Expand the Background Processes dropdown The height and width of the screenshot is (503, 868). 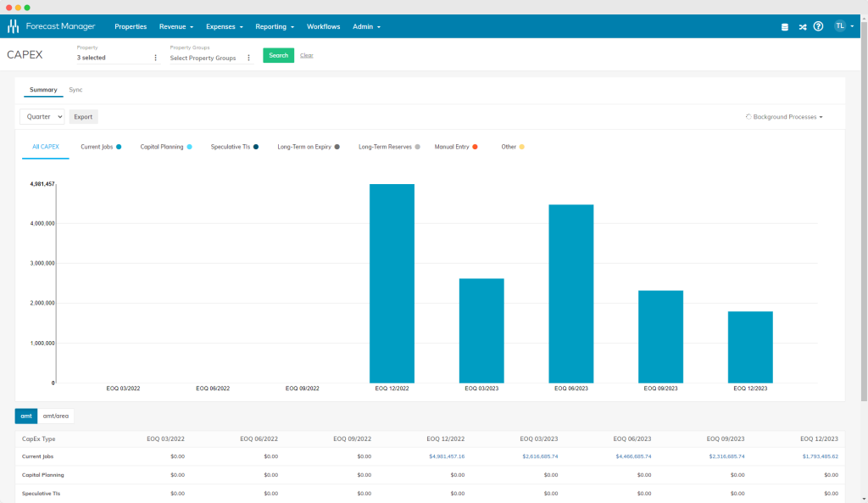[x=784, y=117]
